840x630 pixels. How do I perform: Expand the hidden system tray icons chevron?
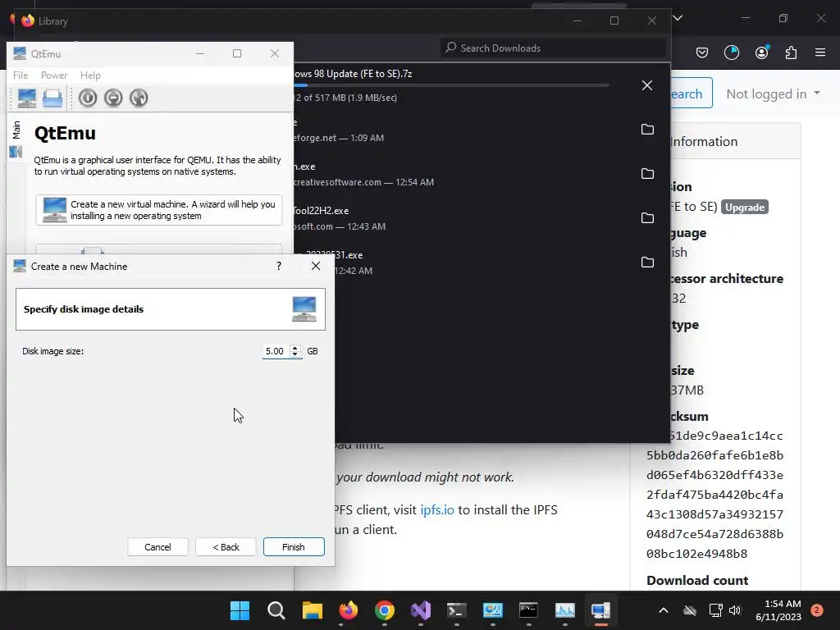point(663,610)
